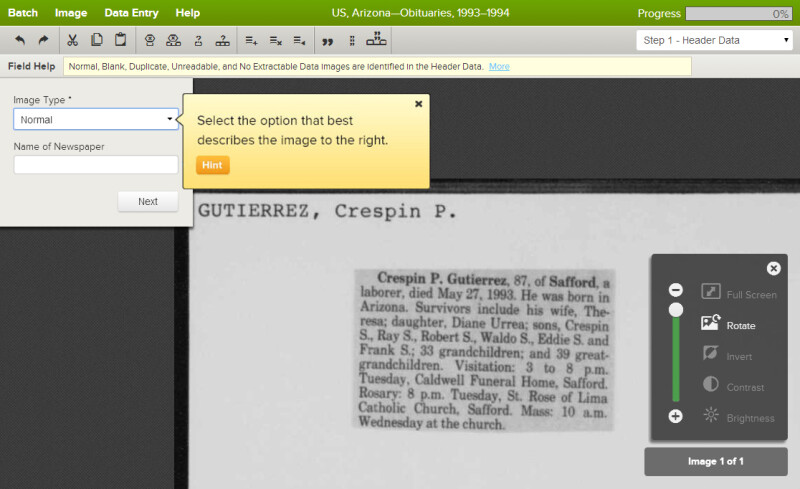Open the More field help link
The width and height of the screenshot is (800, 489).
[499, 66]
